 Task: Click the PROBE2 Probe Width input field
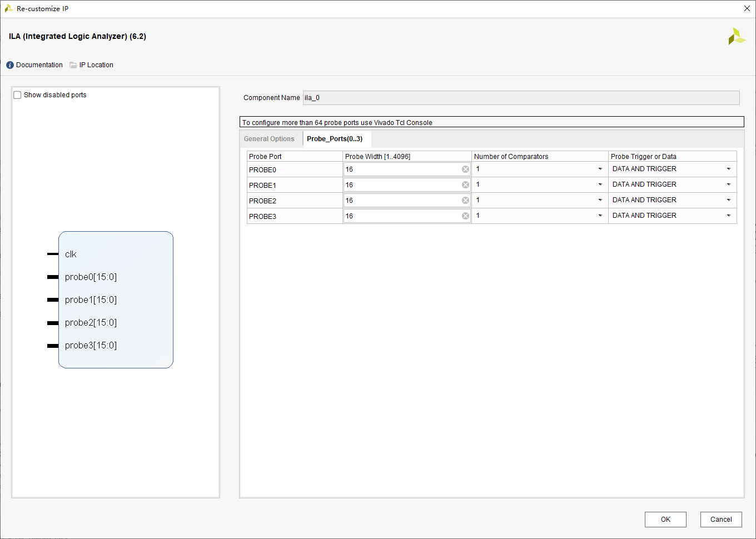click(407, 201)
